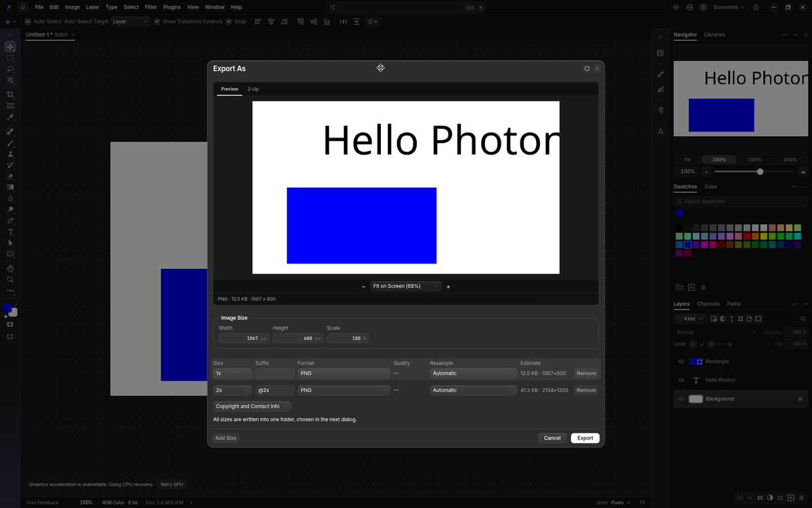
Task: Toggle Background layer visibility
Action: pyautogui.click(x=681, y=399)
